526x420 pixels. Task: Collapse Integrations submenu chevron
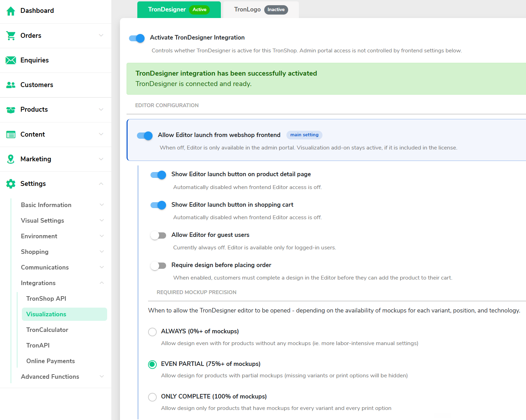point(102,283)
